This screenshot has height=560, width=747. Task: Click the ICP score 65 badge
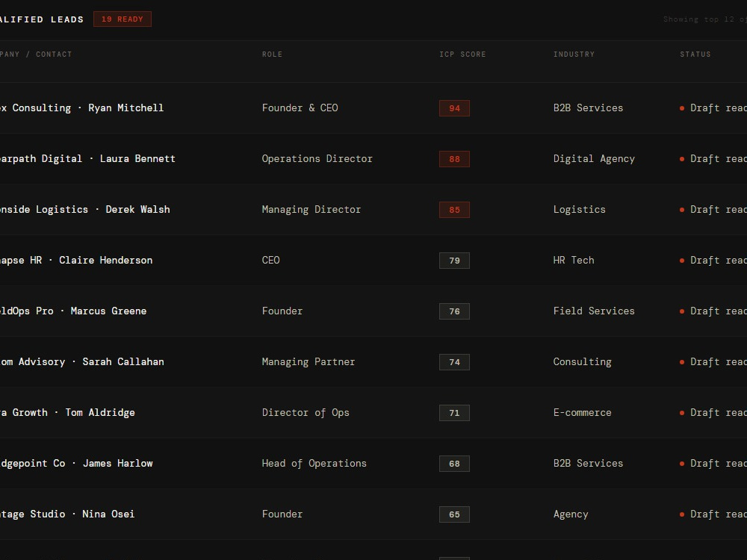pos(454,514)
